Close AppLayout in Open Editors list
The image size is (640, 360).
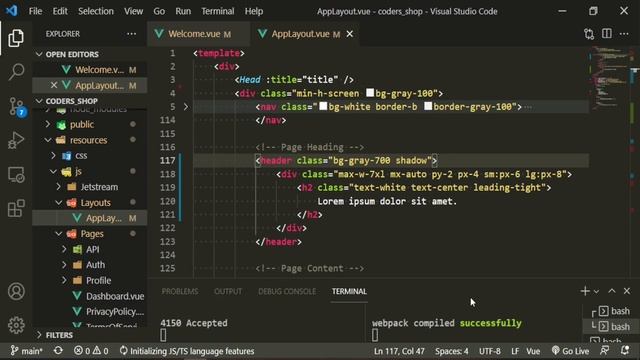tap(54, 85)
